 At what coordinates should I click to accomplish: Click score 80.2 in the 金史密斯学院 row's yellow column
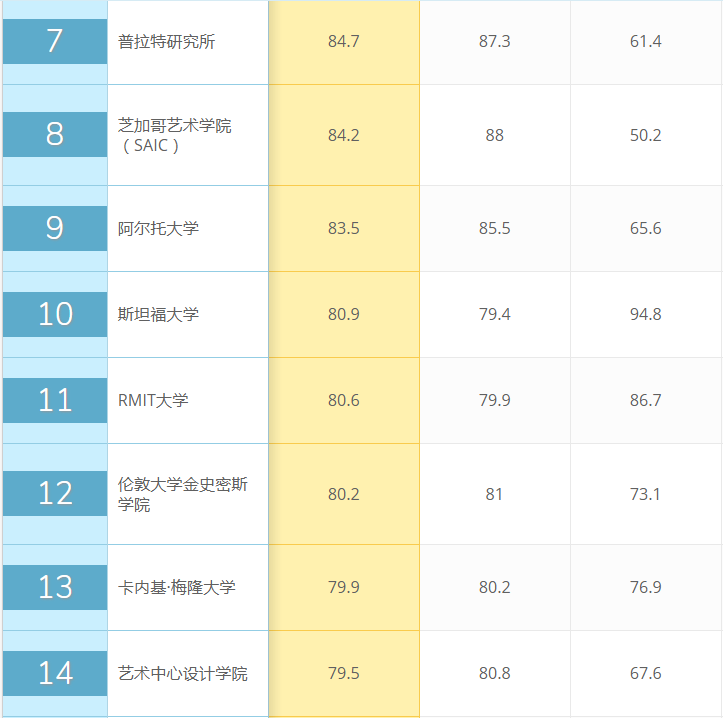344,494
